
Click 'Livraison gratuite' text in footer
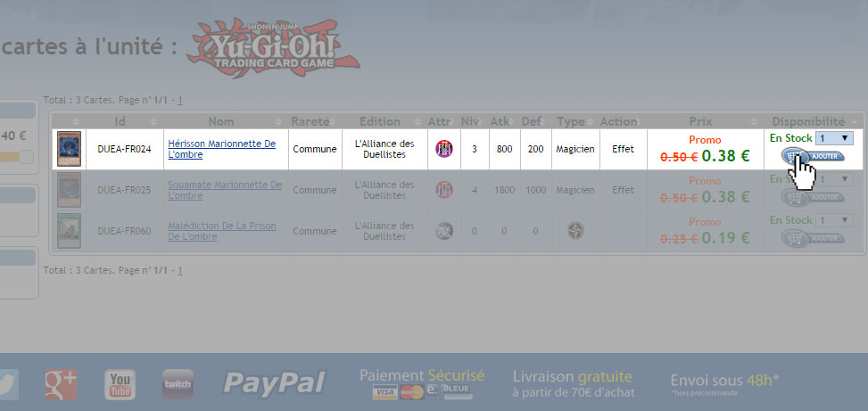(x=573, y=377)
